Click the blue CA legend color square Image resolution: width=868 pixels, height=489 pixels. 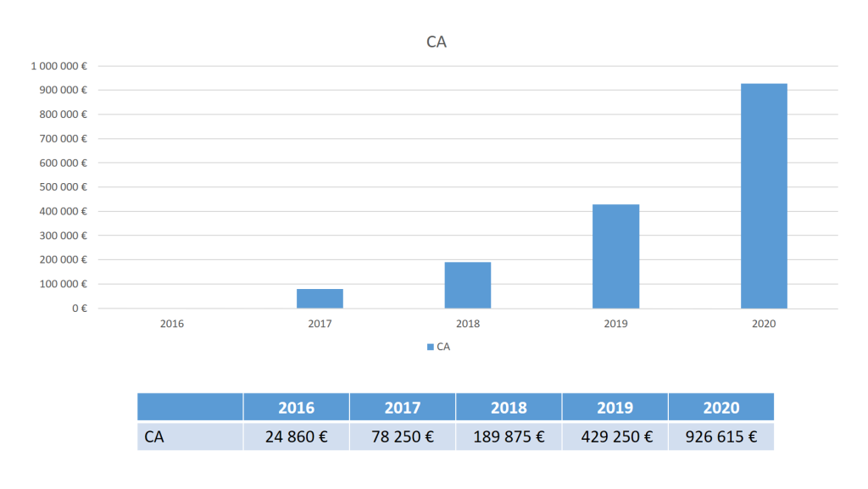tap(430, 347)
